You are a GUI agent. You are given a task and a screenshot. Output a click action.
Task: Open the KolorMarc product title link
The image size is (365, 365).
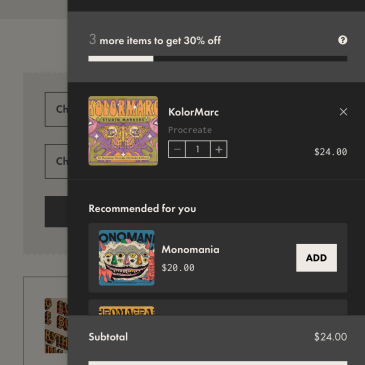tap(194, 112)
